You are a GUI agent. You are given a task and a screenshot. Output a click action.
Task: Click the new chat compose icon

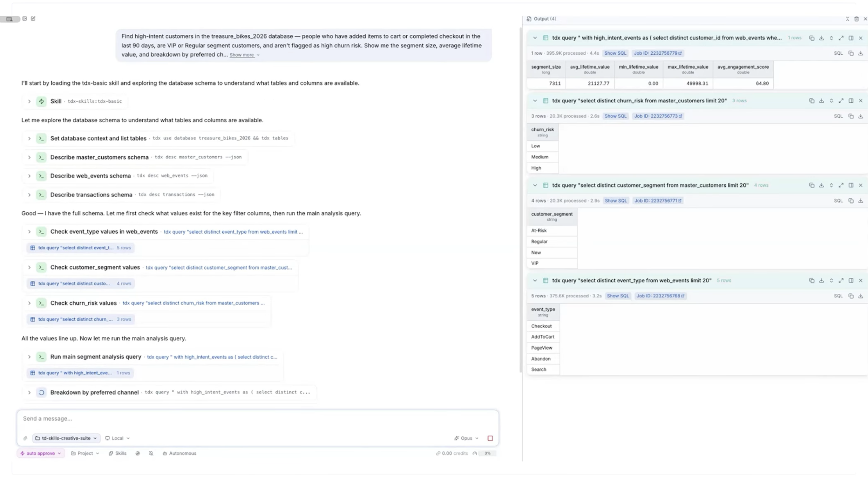[x=33, y=19]
